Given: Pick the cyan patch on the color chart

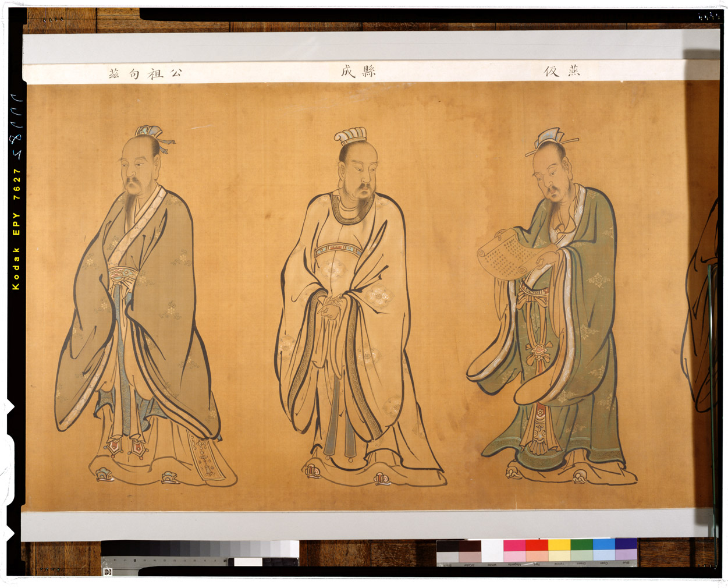Looking at the screenshot, I should tap(603, 545).
